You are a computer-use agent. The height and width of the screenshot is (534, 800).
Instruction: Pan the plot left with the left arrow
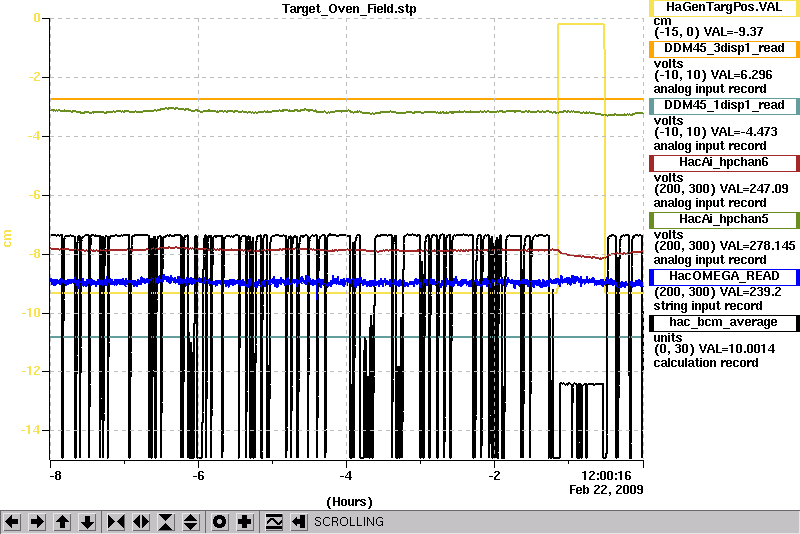click(12, 522)
